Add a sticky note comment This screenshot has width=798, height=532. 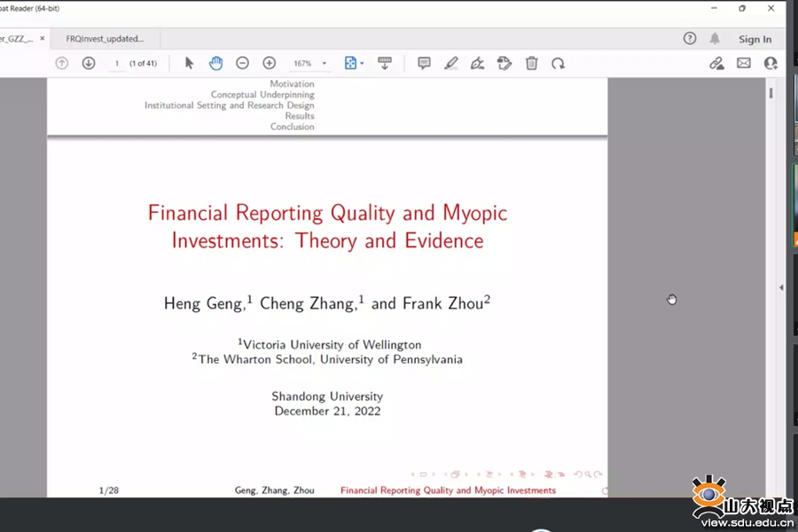pos(424,63)
